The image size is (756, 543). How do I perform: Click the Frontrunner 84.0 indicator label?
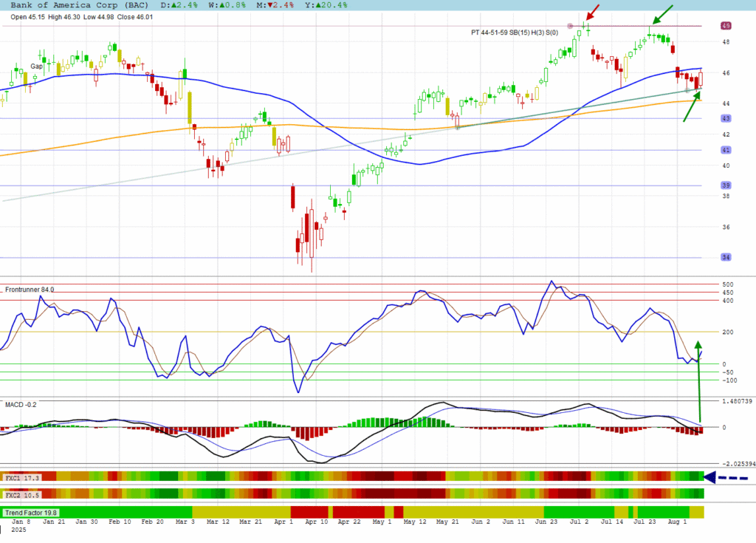30,290
